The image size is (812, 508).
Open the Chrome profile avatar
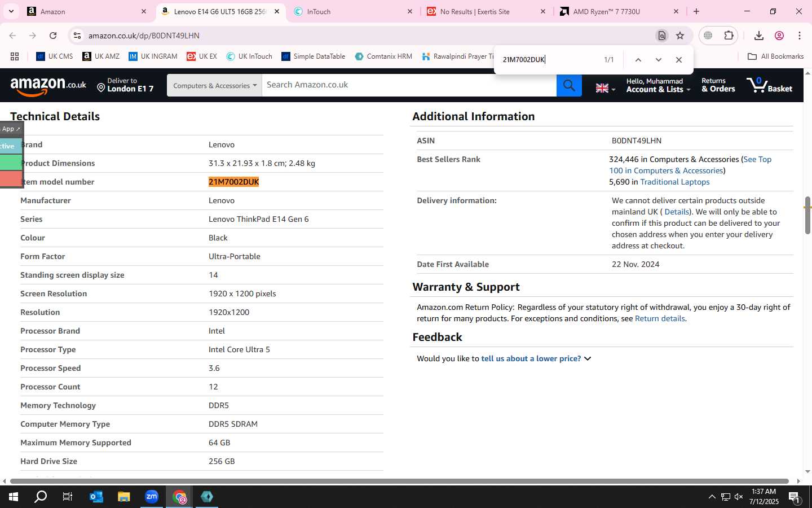(x=779, y=36)
